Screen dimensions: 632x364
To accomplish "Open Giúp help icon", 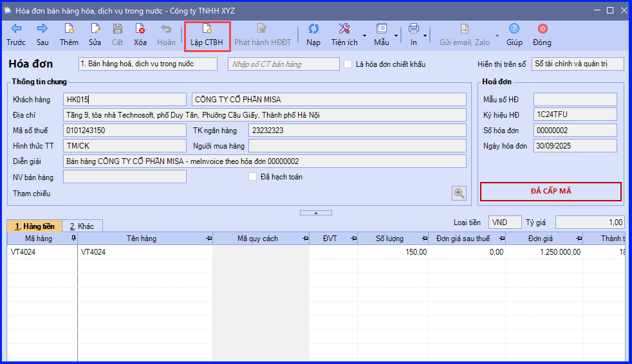I will tap(514, 35).
